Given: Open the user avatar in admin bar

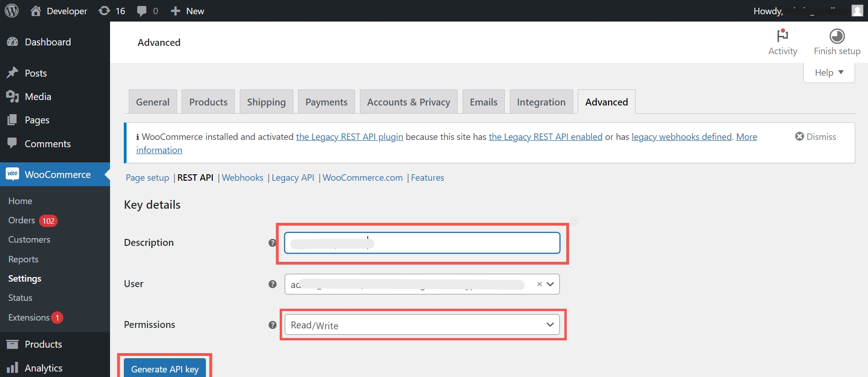Looking at the screenshot, I should pyautogui.click(x=857, y=11).
